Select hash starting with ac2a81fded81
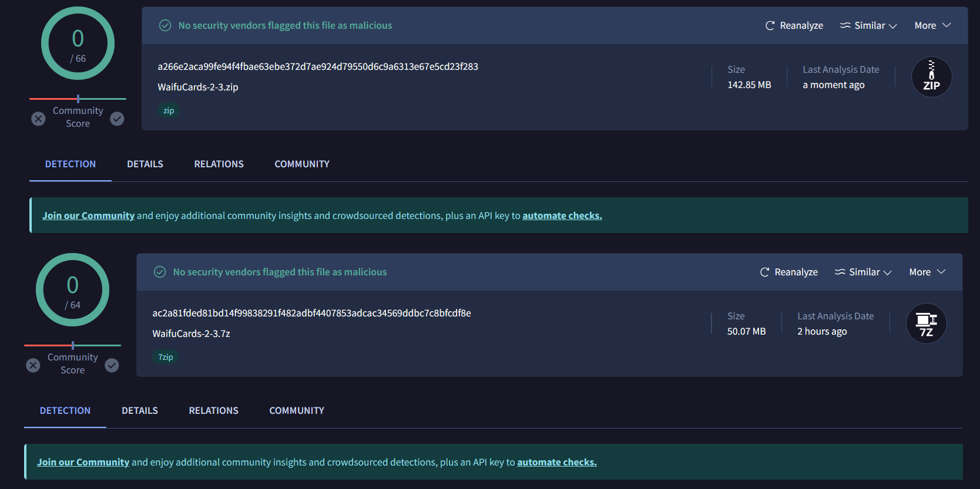The height and width of the screenshot is (489, 980). click(x=311, y=313)
